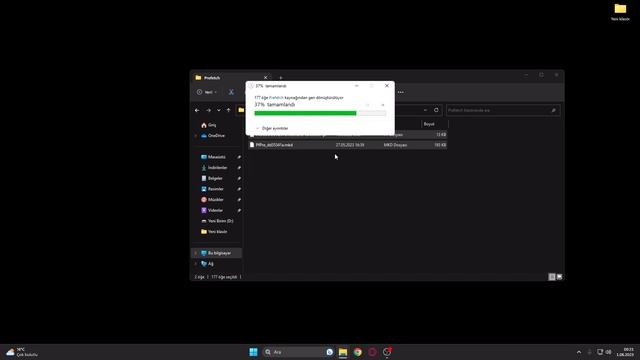This screenshot has width=640, height=360.
Task: Add a new Explorer tab
Action: coord(280,78)
